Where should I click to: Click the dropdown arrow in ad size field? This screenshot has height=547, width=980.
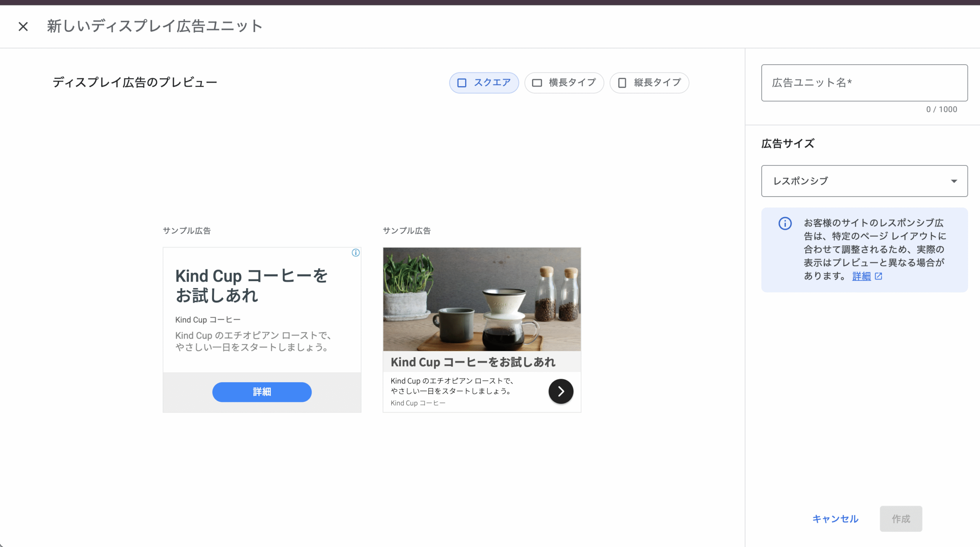[x=954, y=181]
